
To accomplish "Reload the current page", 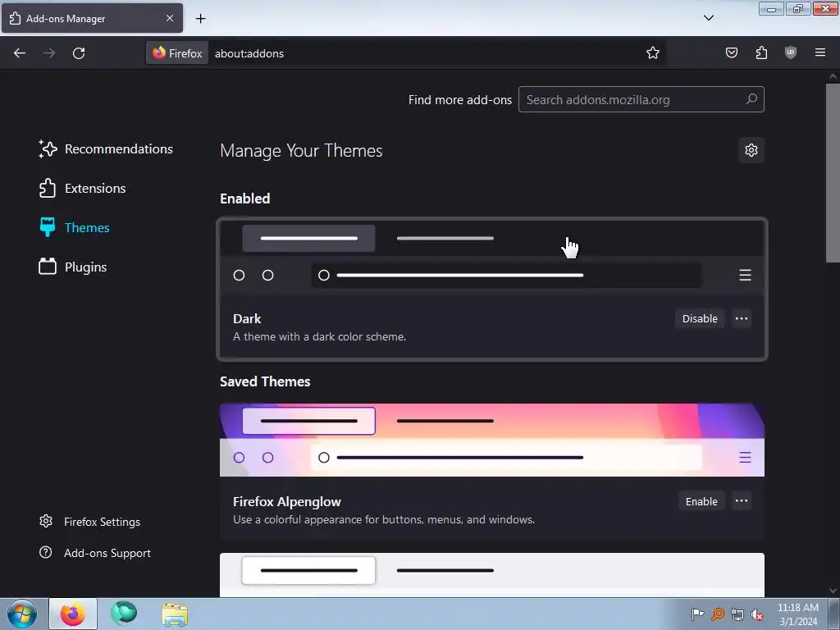I will point(79,53).
